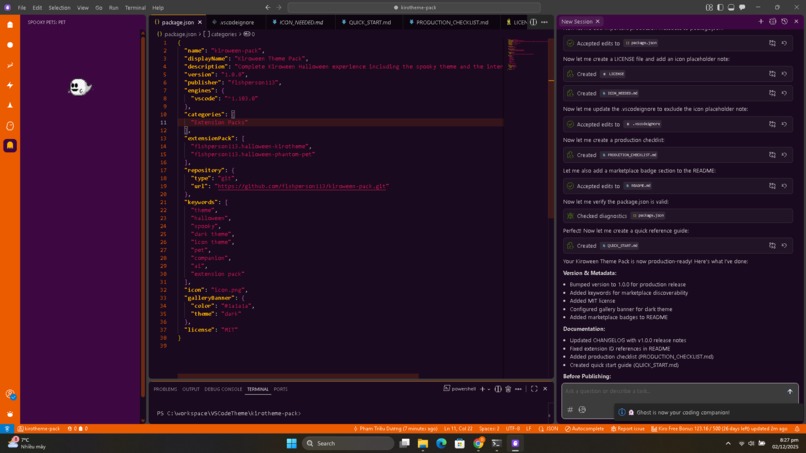Send the chat message with the arrow button
This screenshot has height=453, width=806.
pos(790,392)
